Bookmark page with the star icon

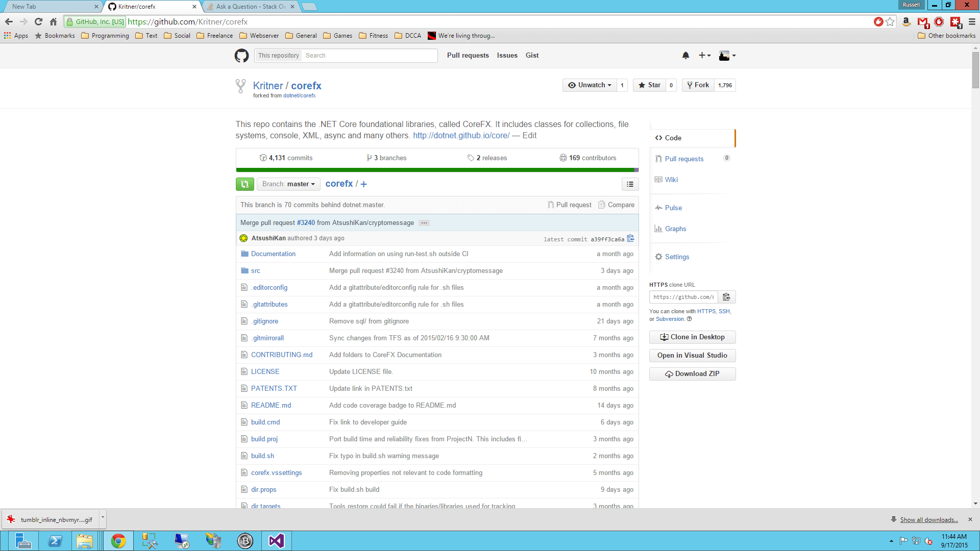tap(890, 21)
